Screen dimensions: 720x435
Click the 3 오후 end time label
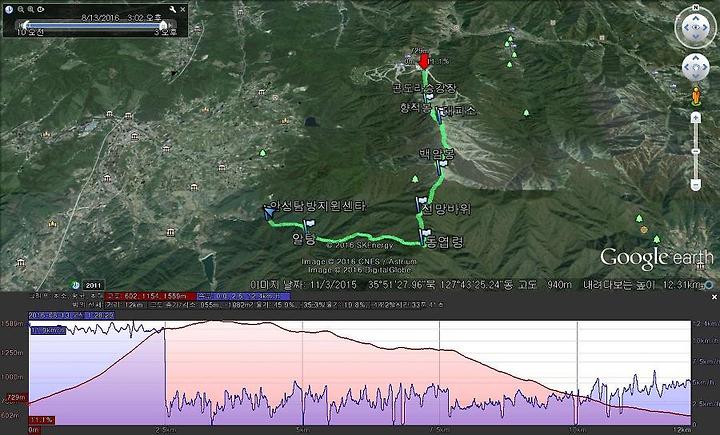pyautogui.click(x=166, y=33)
